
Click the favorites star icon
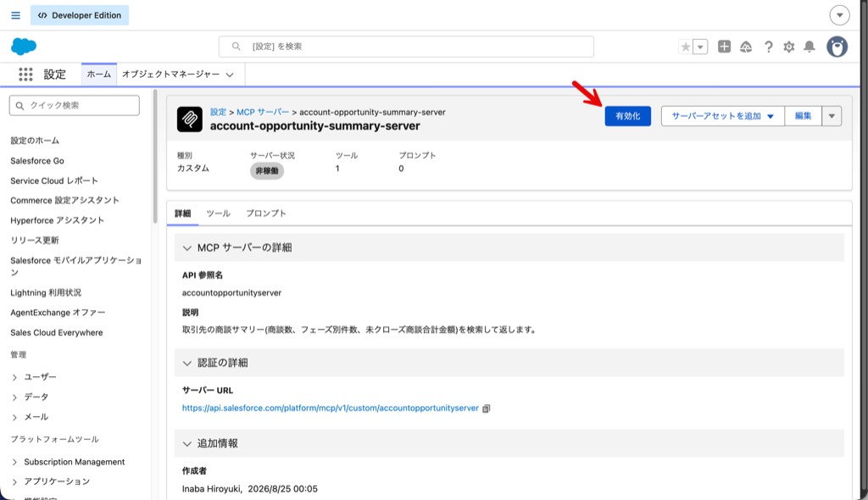685,47
